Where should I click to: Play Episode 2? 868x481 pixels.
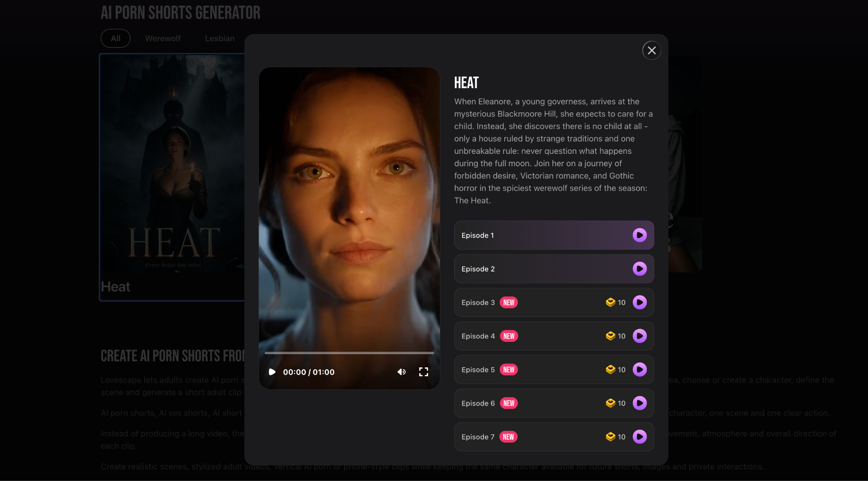coord(640,268)
